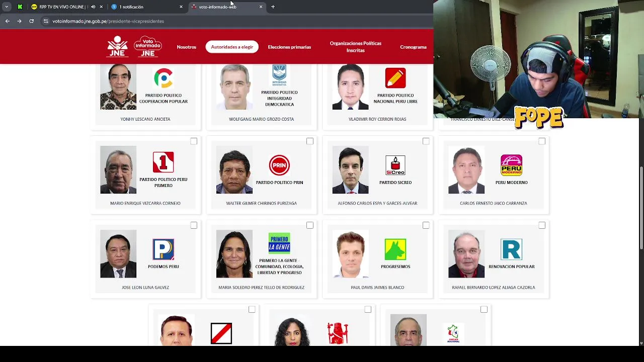Check the box for Walter Gilmer Chirinos Purizaga

310,141
